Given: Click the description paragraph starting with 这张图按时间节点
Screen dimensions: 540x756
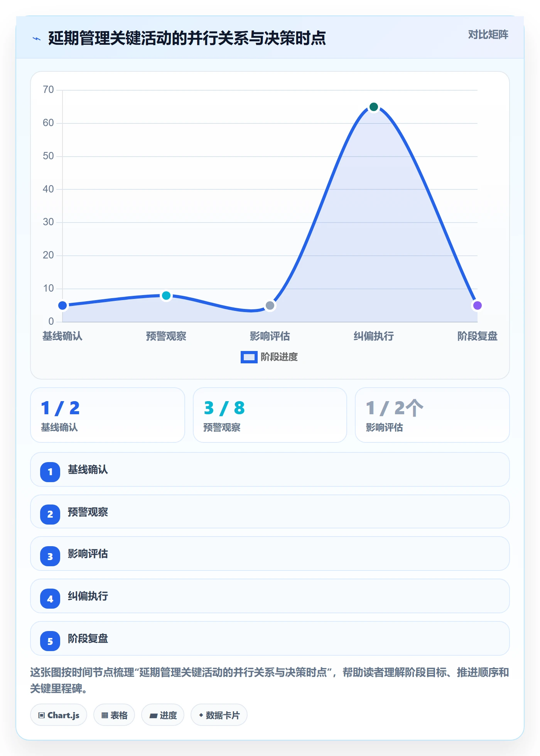Looking at the screenshot, I should [270, 680].
